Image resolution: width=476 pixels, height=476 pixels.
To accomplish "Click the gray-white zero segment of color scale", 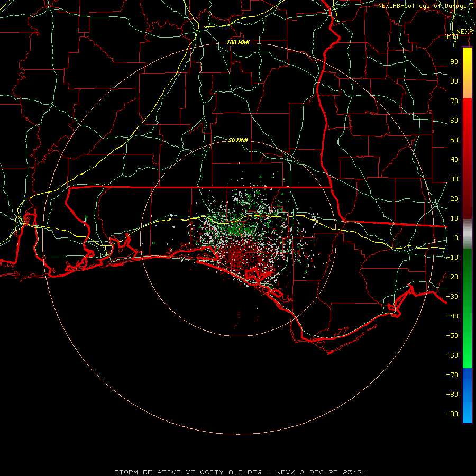I will pos(467,234).
